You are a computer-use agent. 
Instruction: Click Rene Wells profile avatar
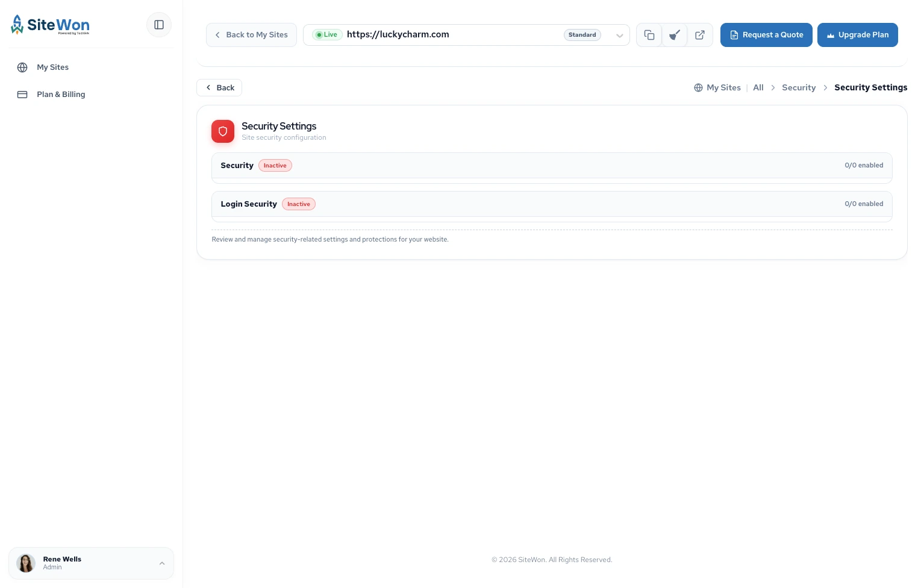coord(26,563)
